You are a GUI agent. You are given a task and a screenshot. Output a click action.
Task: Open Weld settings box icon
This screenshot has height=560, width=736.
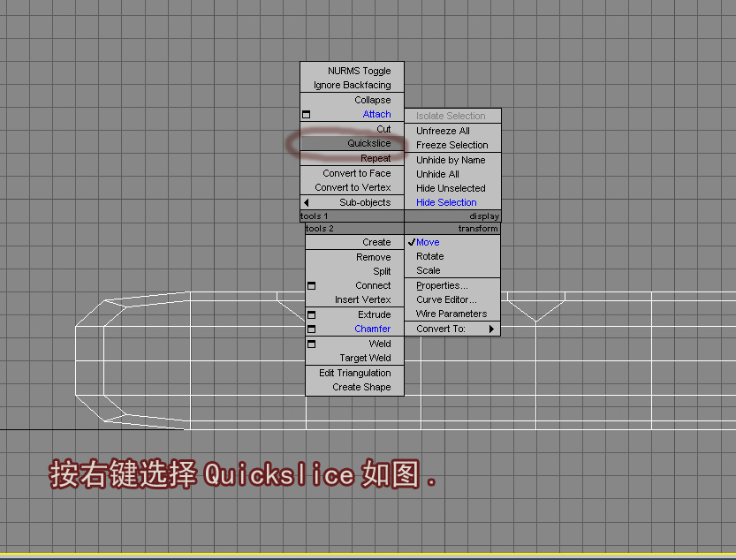click(x=311, y=344)
